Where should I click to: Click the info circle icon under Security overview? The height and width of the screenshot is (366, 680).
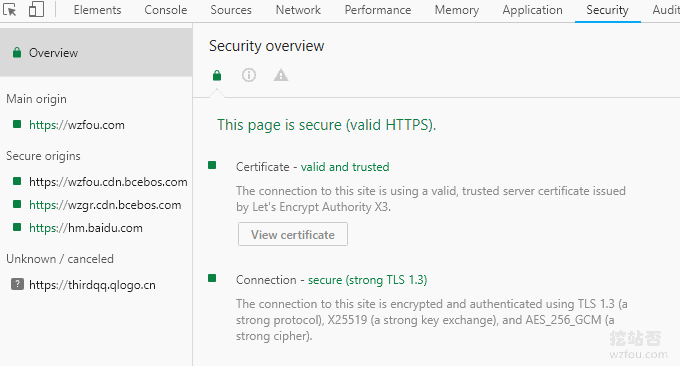tap(248, 75)
